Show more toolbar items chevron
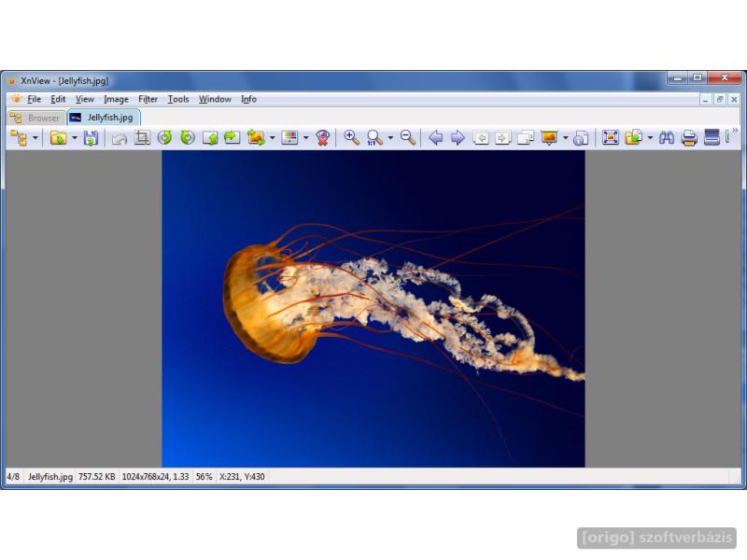The image size is (747, 560). point(735,131)
